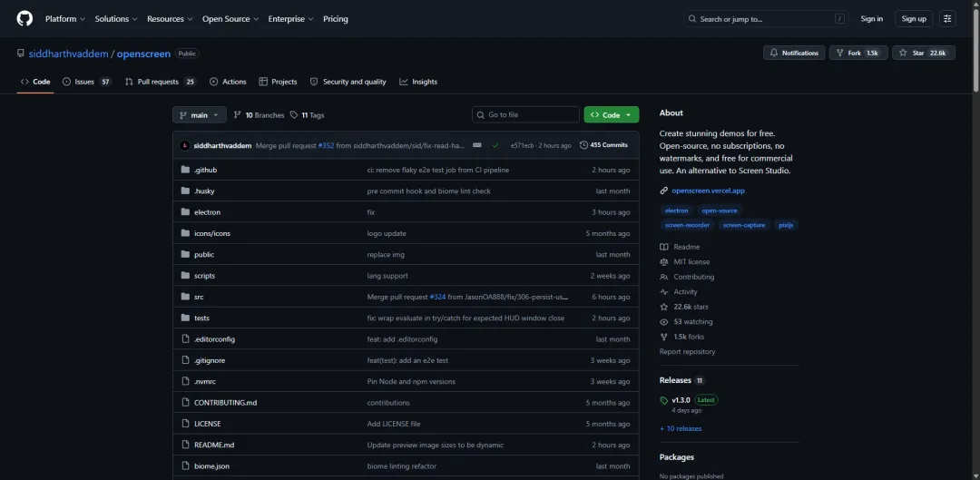Open the + 10 releases link
Viewport: 980px width, 480px height.
[681, 429]
